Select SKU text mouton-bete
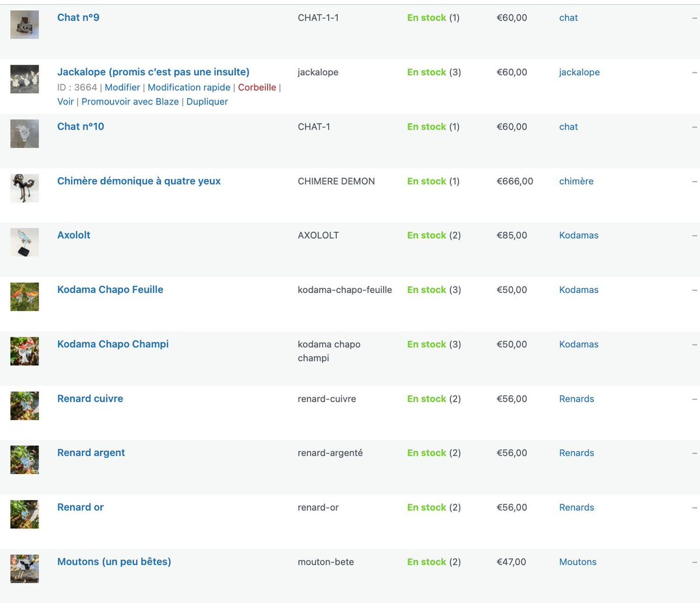The image size is (700, 603). click(325, 562)
